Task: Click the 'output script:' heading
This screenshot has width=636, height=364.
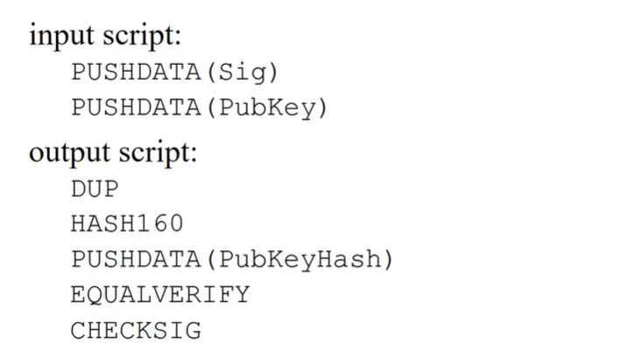Action: tap(114, 151)
